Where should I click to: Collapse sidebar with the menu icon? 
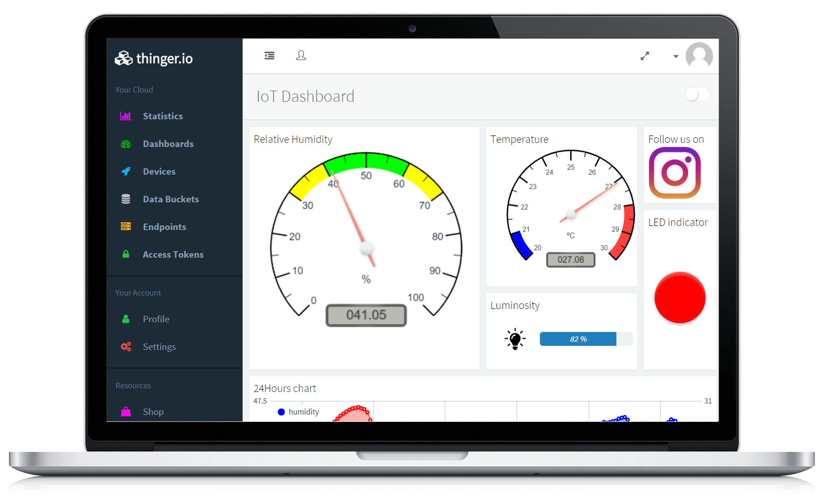(x=269, y=55)
